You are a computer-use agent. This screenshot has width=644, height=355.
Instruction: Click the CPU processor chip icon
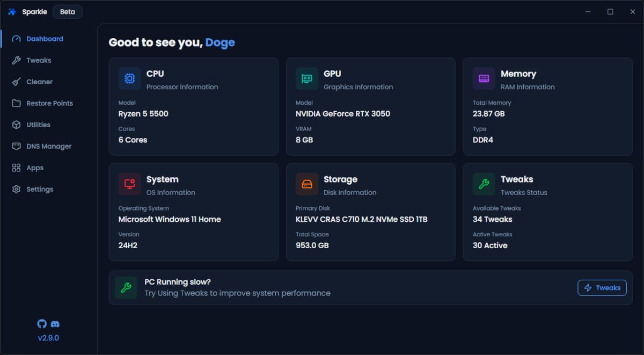(x=129, y=78)
